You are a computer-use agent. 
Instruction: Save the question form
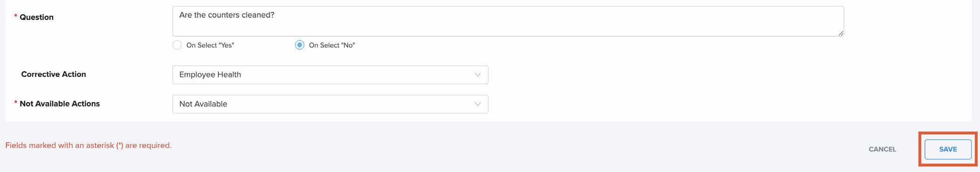tap(948, 149)
